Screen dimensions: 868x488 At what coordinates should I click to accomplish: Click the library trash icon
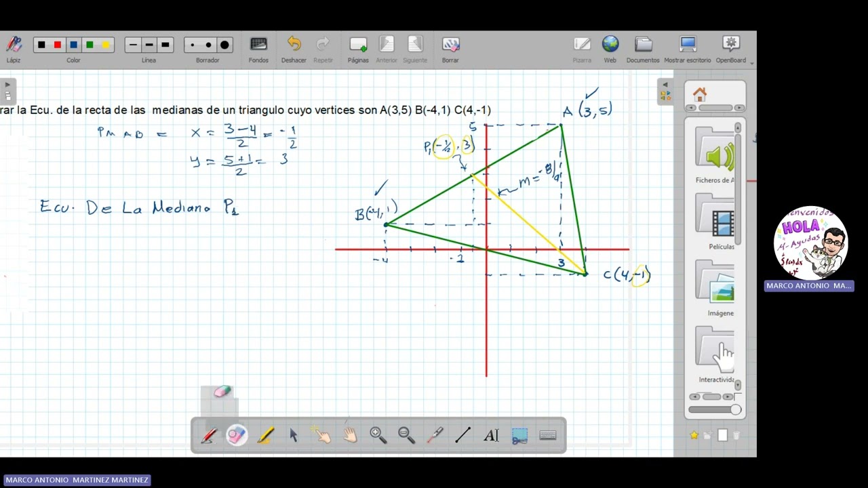[x=736, y=435]
